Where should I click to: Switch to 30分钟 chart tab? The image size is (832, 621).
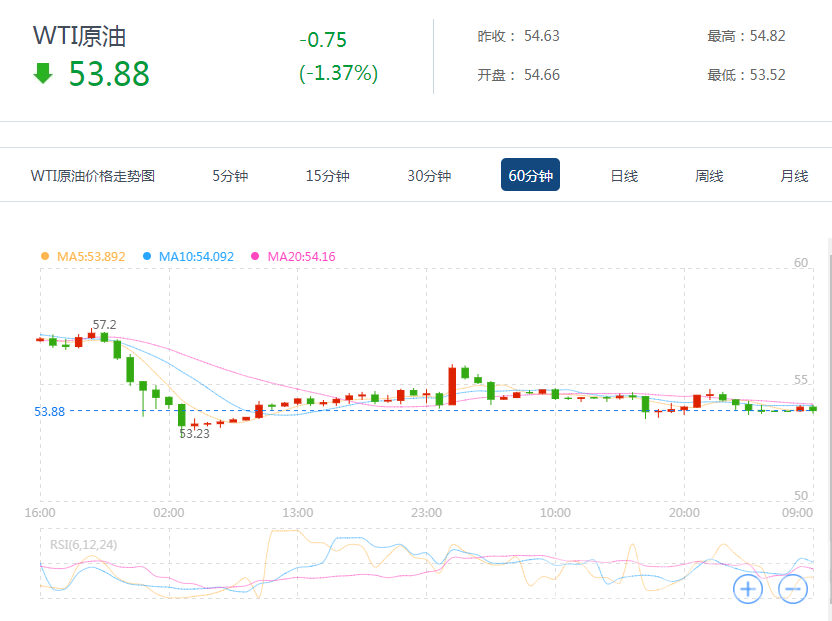click(x=429, y=176)
